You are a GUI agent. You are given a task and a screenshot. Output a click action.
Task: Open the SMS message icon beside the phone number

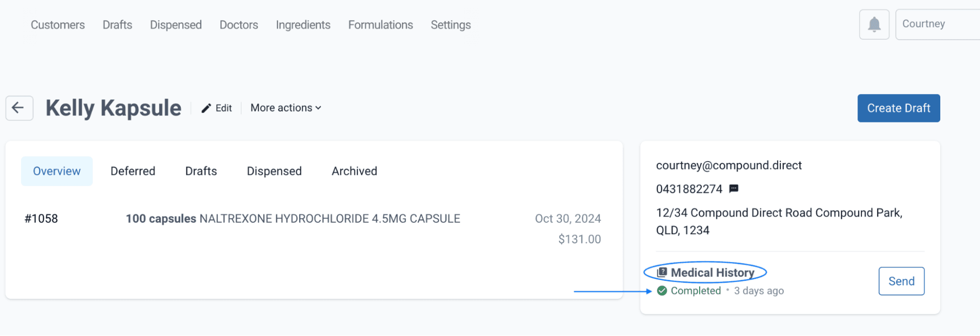(x=734, y=189)
